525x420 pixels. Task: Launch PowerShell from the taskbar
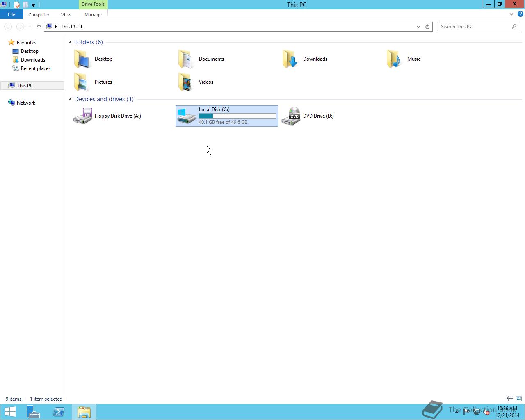pos(59,411)
